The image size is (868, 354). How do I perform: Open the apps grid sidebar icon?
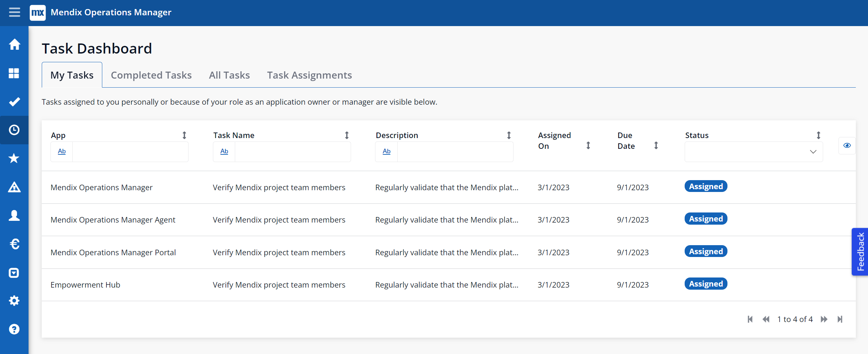pos(14,73)
